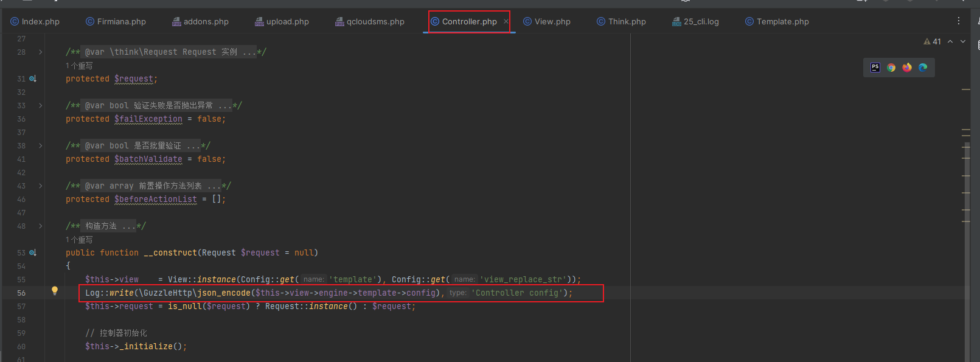980x362 pixels.
Task: Show the 25_cli.log tab
Action: (695, 21)
